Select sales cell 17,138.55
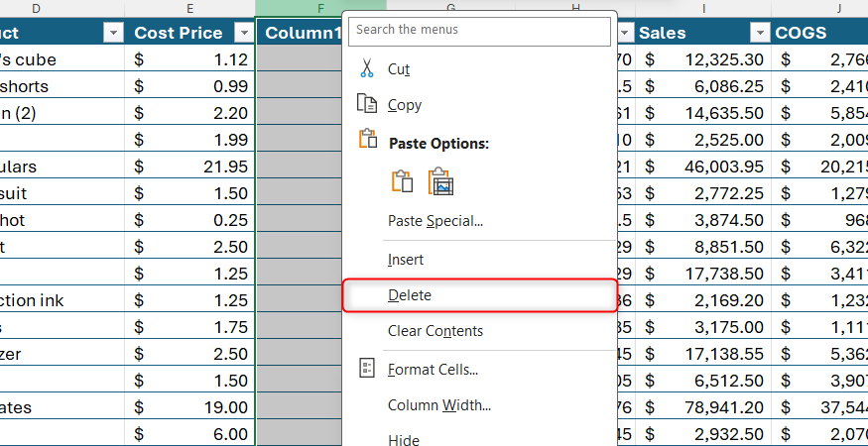This screenshot has width=868, height=446. coord(703,354)
